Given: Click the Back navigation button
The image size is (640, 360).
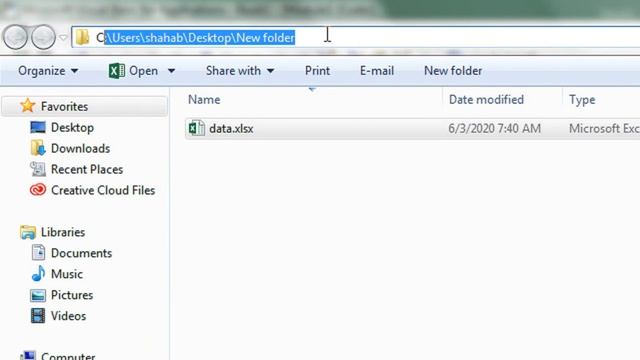Looking at the screenshot, I should pos(15,37).
